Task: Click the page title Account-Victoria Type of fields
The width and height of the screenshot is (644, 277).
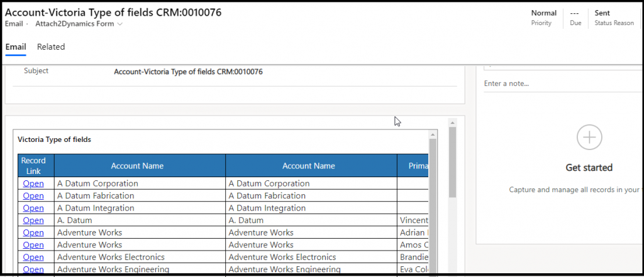Action: pos(113,13)
